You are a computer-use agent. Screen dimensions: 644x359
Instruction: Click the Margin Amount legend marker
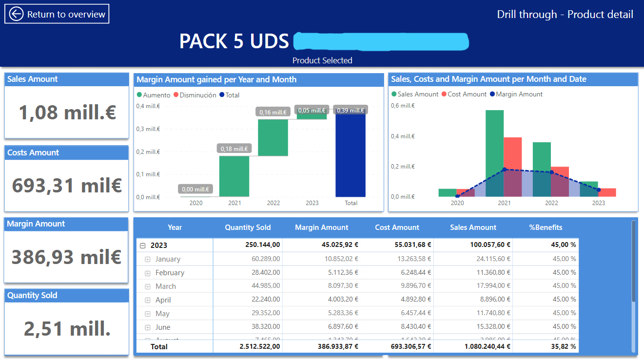492,94
